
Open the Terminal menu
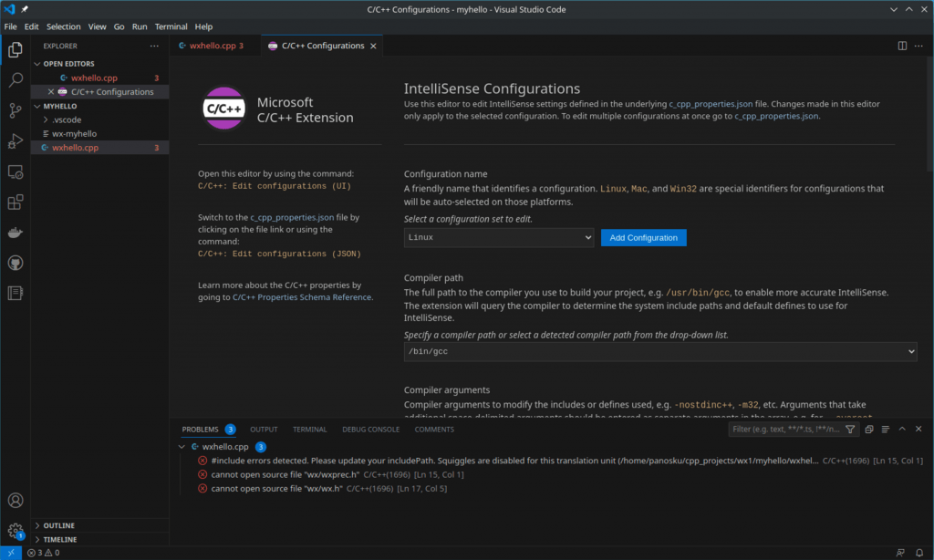171,26
